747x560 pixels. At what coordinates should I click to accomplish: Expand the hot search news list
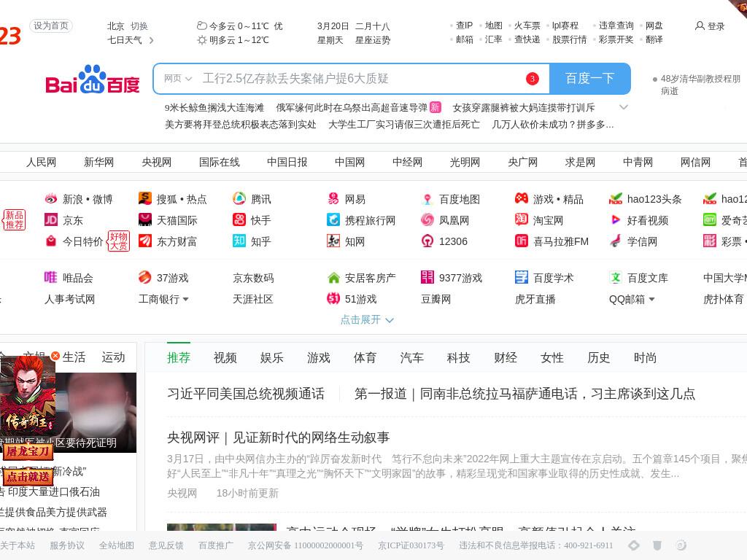point(624,107)
